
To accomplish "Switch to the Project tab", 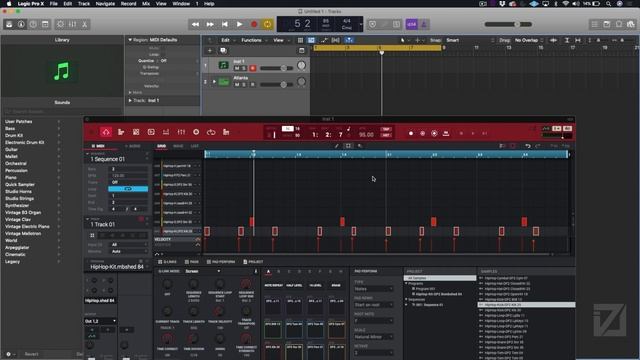I will (x=253, y=262).
